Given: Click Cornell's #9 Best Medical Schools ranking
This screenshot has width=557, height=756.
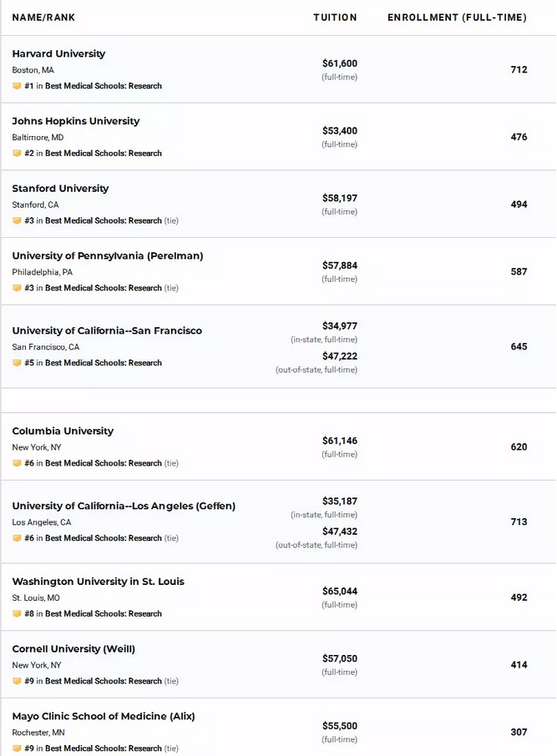Looking at the screenshot, I should click(x=101, y=681).
